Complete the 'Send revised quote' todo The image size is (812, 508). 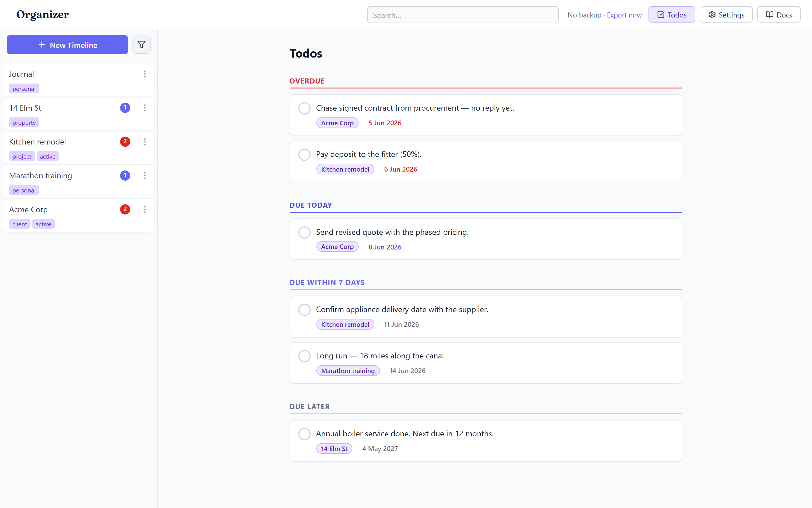click(x=304, y=233)
